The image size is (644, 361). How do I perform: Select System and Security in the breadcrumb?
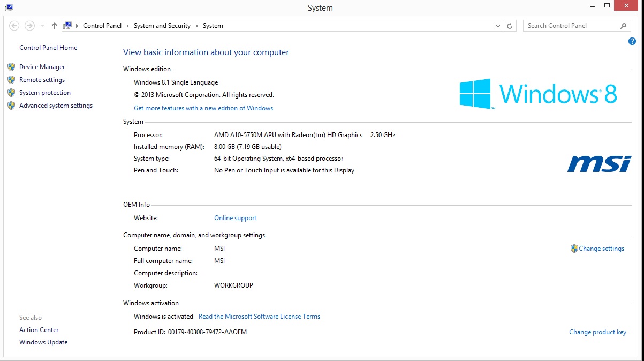click(162, 26)
